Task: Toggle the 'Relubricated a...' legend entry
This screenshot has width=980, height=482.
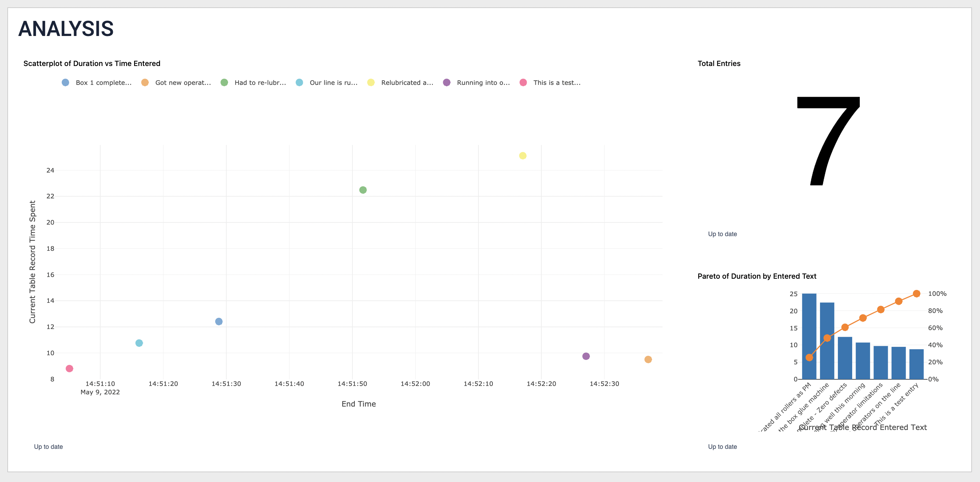Action: coord(400,82)
